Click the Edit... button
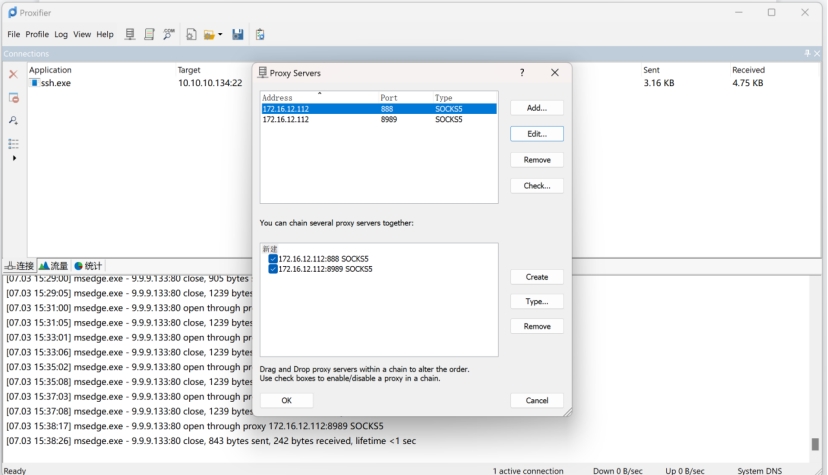Viewport: 828px width, 475px height. coord(537,134)
